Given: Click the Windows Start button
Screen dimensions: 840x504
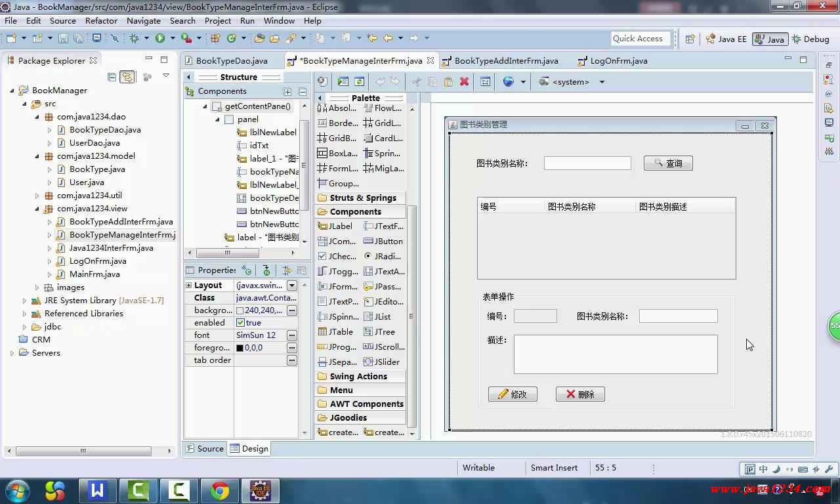Looking at the screenshot, I should pyautogui.click(x=16, y=490).
